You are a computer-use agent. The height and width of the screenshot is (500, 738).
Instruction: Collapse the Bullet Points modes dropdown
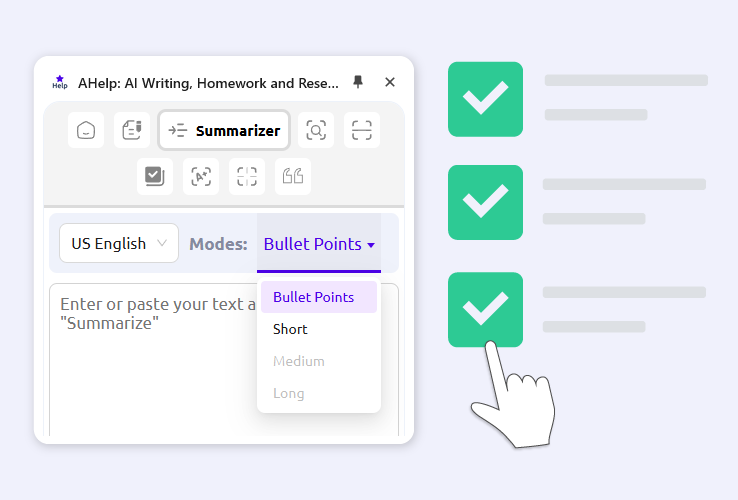pyautogui.click(x=319, y=243)
